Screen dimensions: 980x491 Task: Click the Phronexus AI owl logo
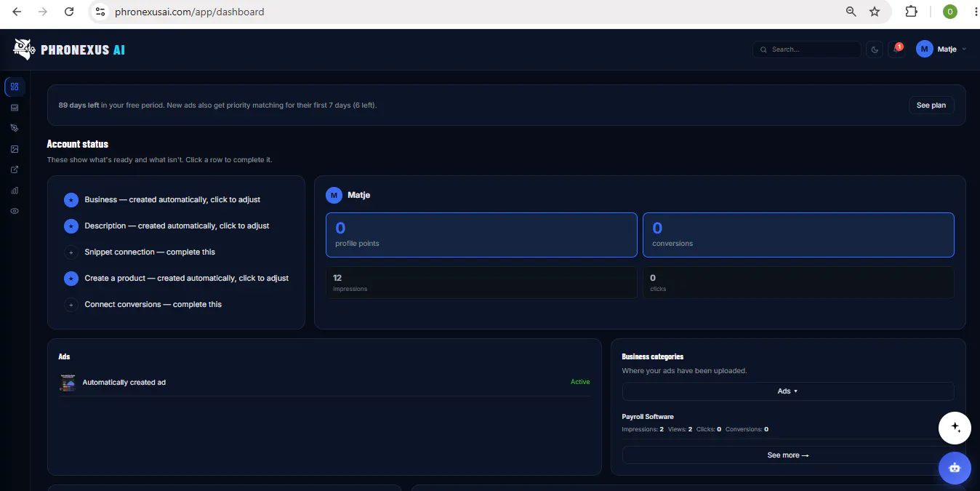click(24, 49)
